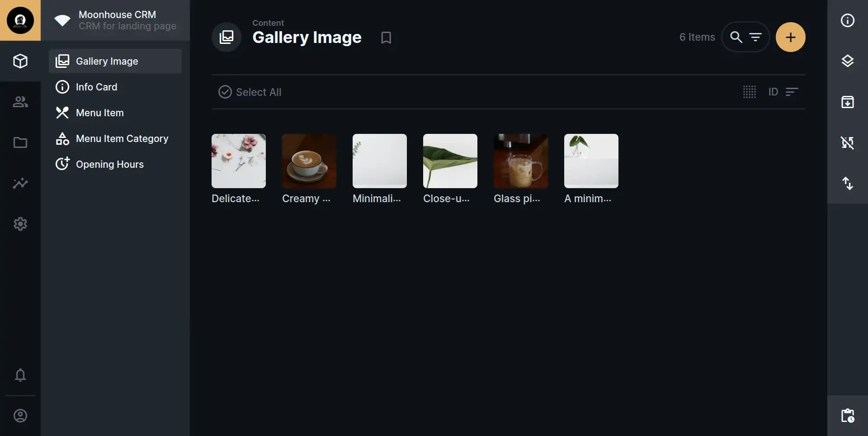Screen dimensions: 868x436
Task: Open the Insights analytics icon
Action: click(x=20, y=183)
